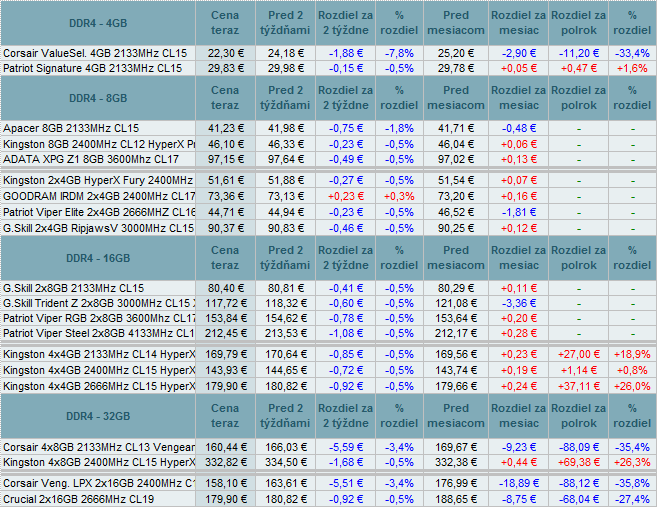The width and height of the screenshot is (657, 507).
Task: Click the -68,04 € half-year difference
Action: [579, 499]
